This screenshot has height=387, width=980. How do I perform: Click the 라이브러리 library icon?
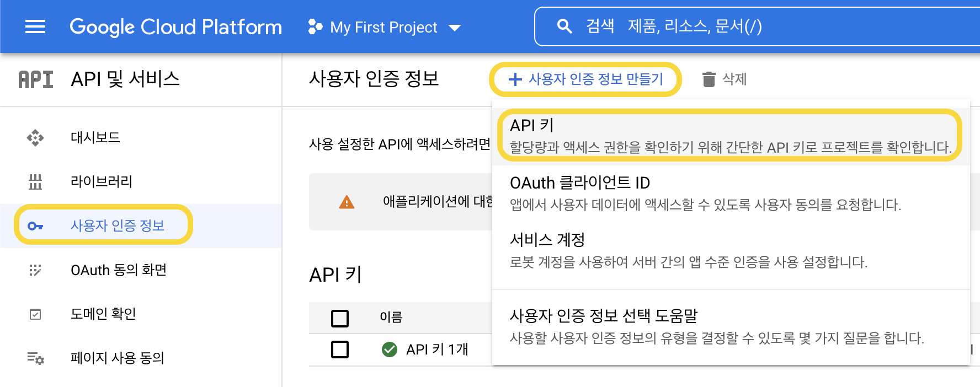pyautogui.click(x=35, y=181)
